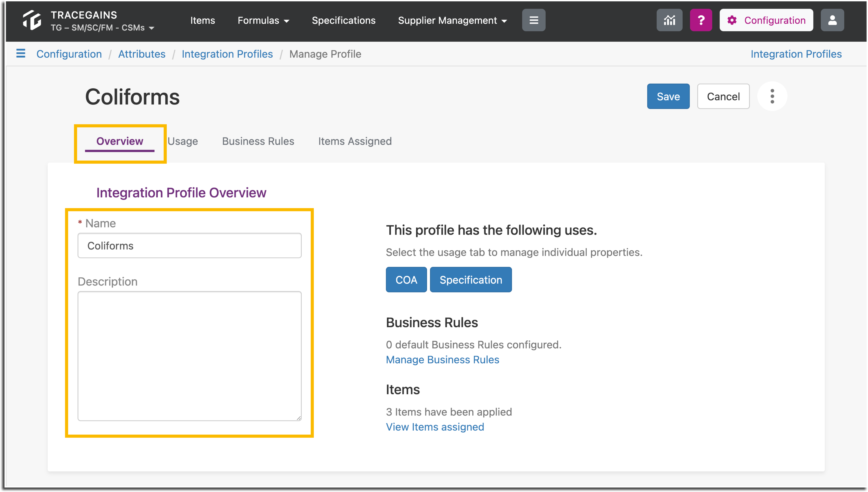This screenshot has height=492, width=868.
Task: Open the Manage Business Rules link
Action: tap(443, 360)
